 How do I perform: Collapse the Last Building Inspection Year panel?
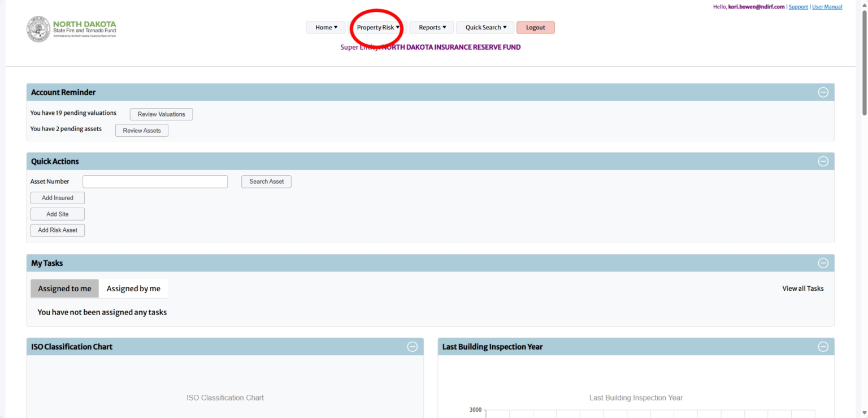823,346
